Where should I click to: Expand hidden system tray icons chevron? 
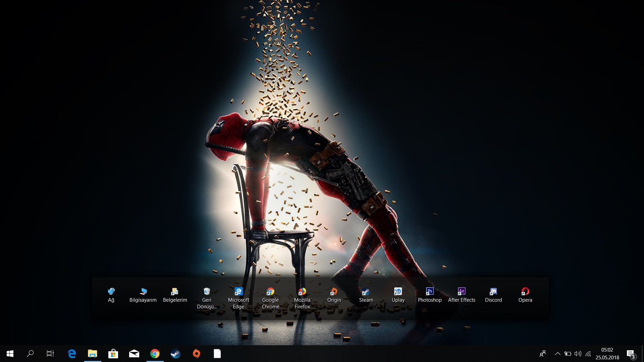(x=557, y=354)
